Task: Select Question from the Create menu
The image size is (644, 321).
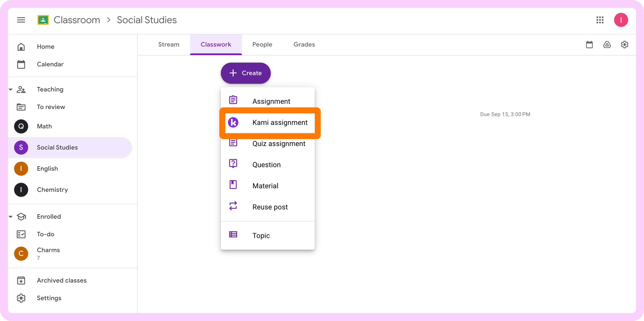Action: pyautogui.click(x=266, y=165)
